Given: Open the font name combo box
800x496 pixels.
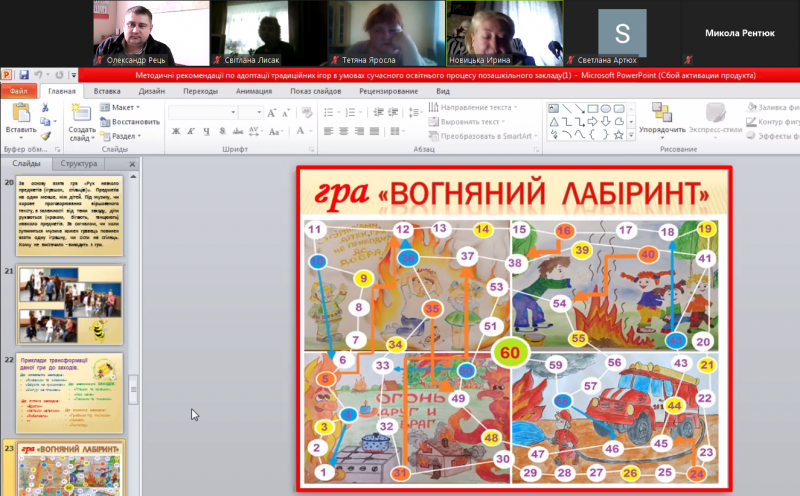Looking at the screenshot, I should (203, 112).
